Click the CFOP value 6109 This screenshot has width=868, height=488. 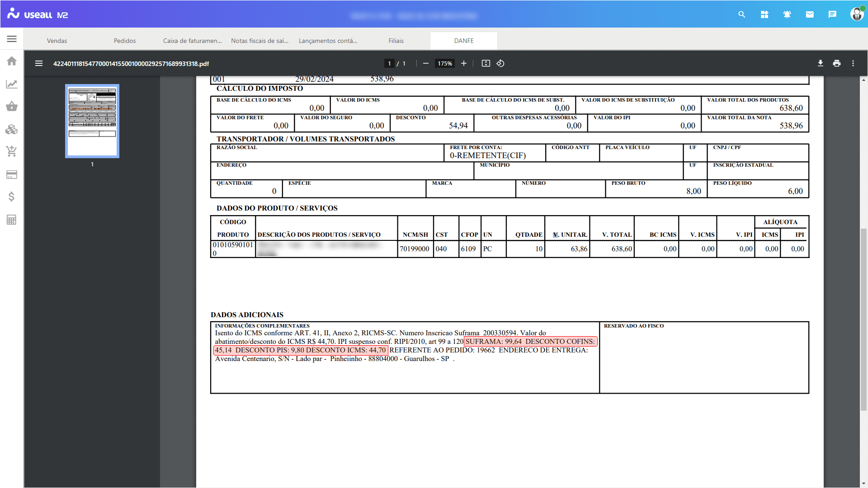click(468, 249)
